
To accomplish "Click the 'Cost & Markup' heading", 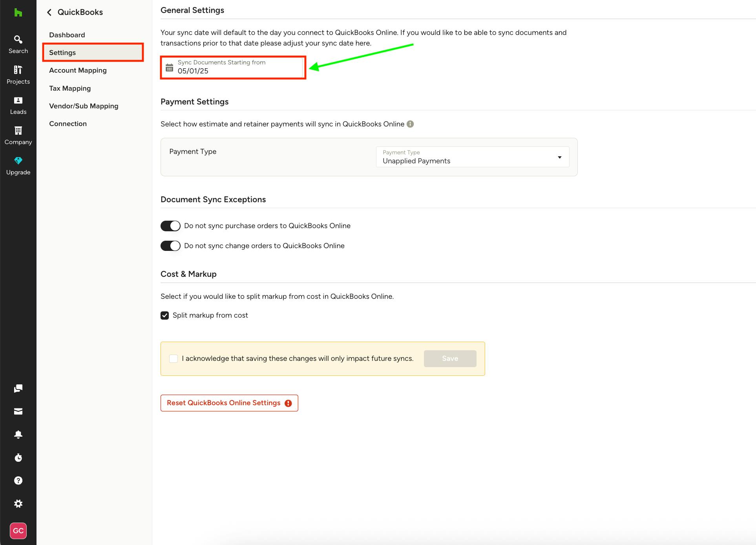I will click(x=188, y=274).
